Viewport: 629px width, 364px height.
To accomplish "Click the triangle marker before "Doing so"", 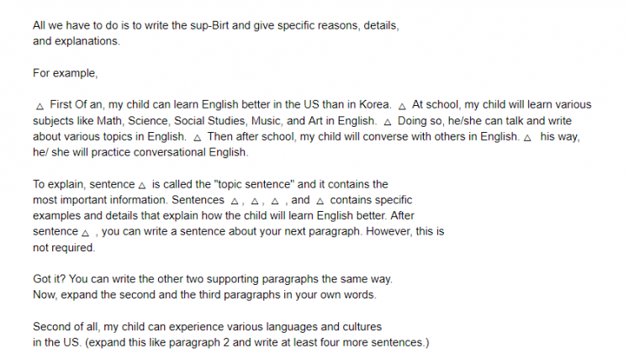I will click(387, 122).
